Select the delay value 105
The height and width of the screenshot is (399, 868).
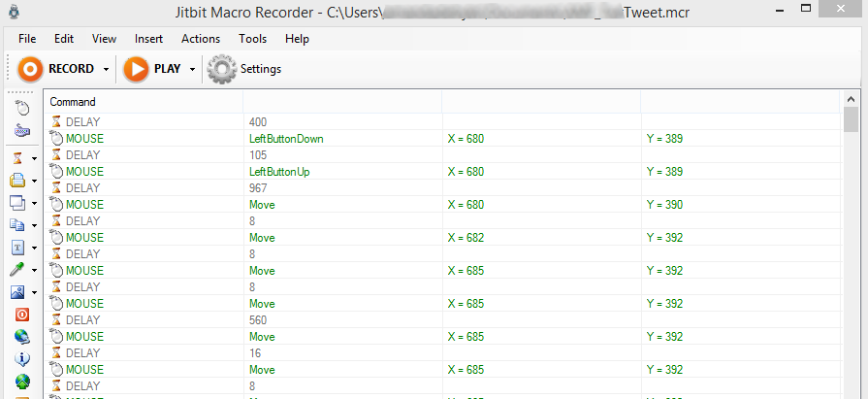pos(258,154)
